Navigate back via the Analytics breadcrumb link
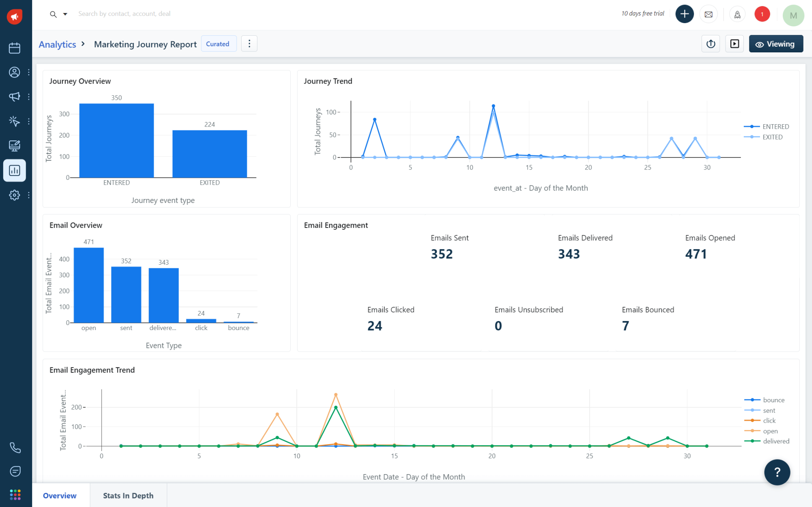Viewport: 812px width, 507px height. (x=57, y=44)
